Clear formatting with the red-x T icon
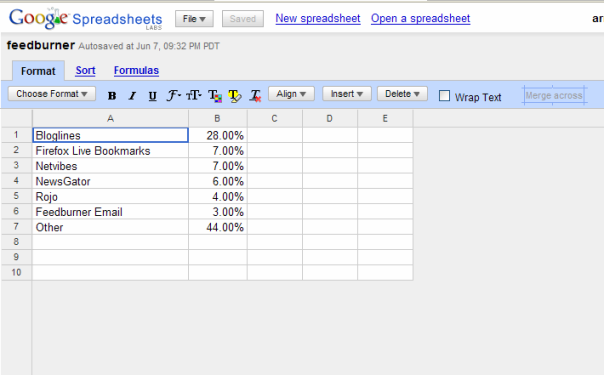 (x=255, y=95)
